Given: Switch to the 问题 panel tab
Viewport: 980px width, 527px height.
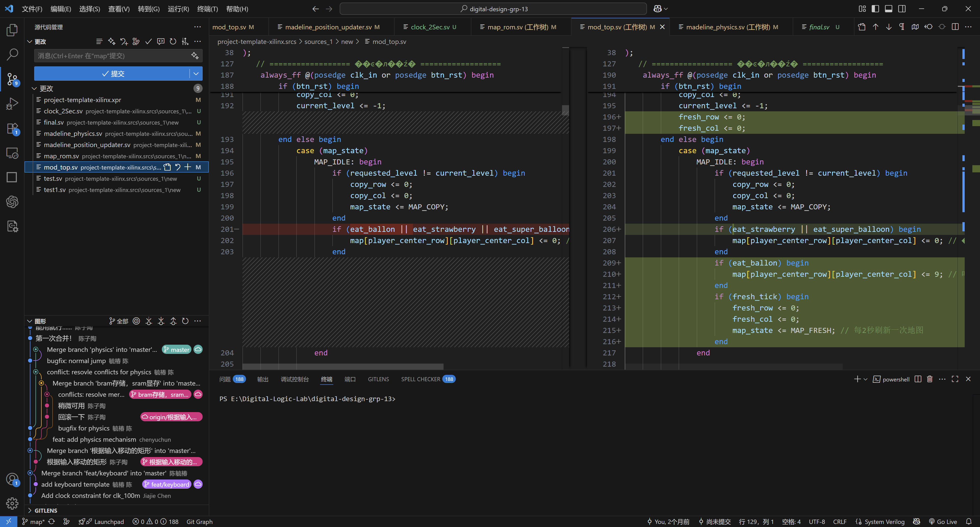Looking at the screenshot, I should [x=232, y=379].
